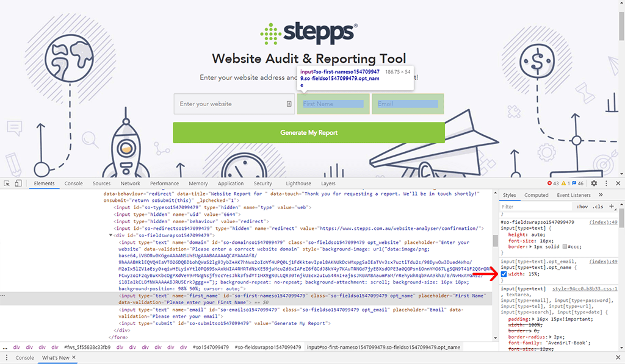
Task: Open the Security tab
Action: (262, 183)
